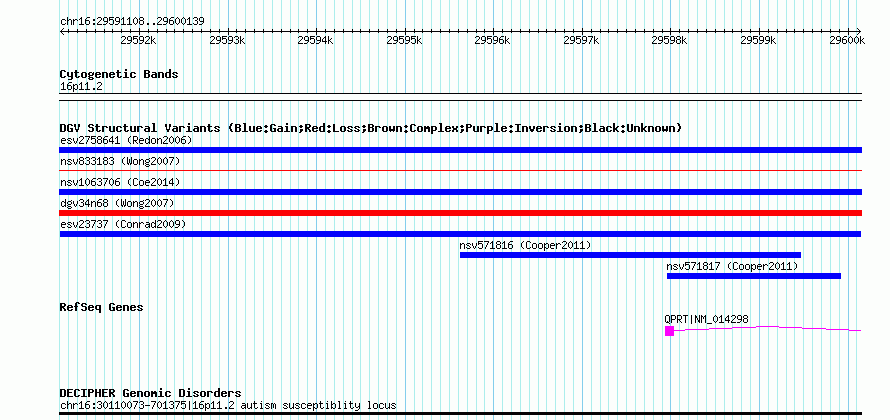Click the nsv571817 (Cooper2011) blue bar
Screen dimensions: 890x420
click(x=754, y=276)
